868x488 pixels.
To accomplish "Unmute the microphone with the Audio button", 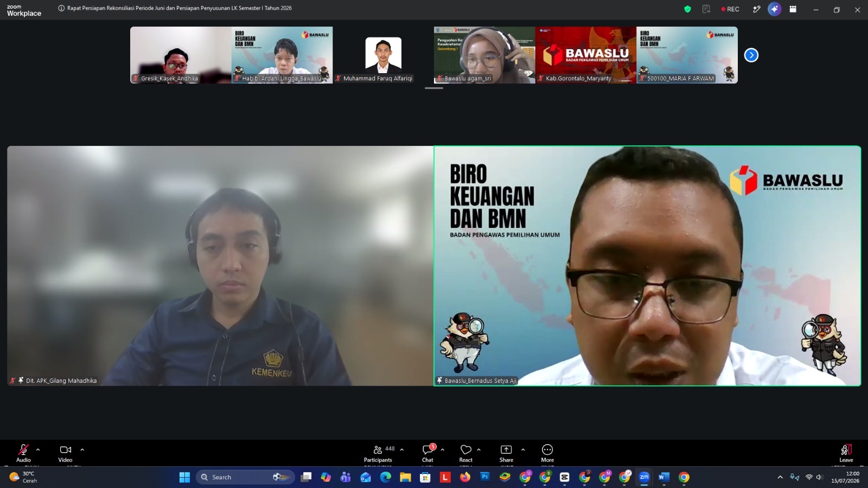I will [x=23, y=453].
